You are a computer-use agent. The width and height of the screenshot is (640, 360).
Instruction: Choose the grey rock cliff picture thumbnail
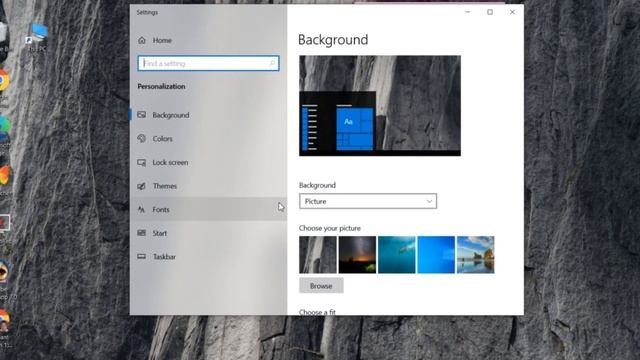(318, 255)
